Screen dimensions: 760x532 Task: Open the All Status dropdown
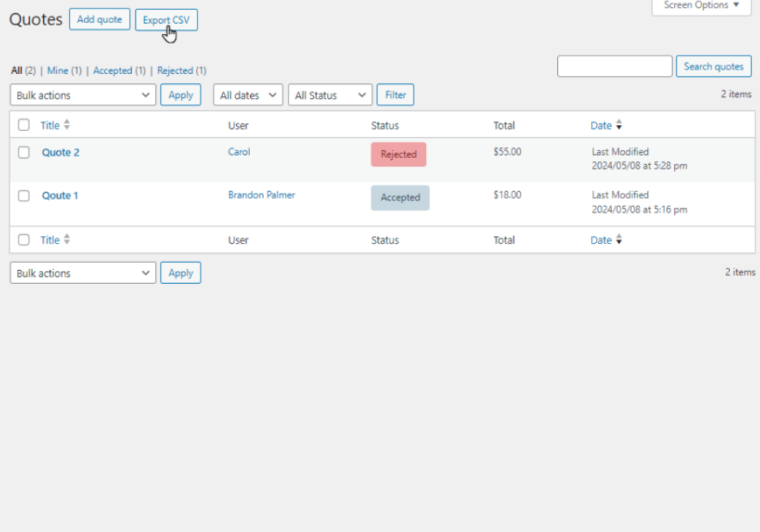coord(329,96)
